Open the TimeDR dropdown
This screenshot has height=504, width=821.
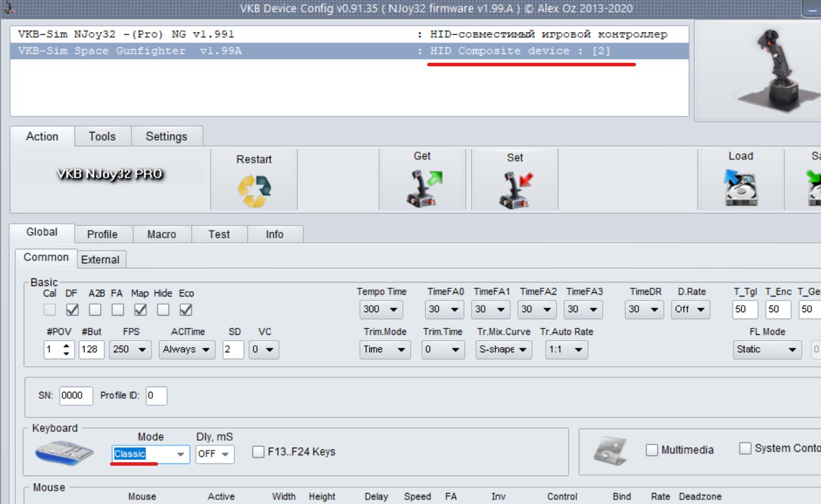[645, 309]
